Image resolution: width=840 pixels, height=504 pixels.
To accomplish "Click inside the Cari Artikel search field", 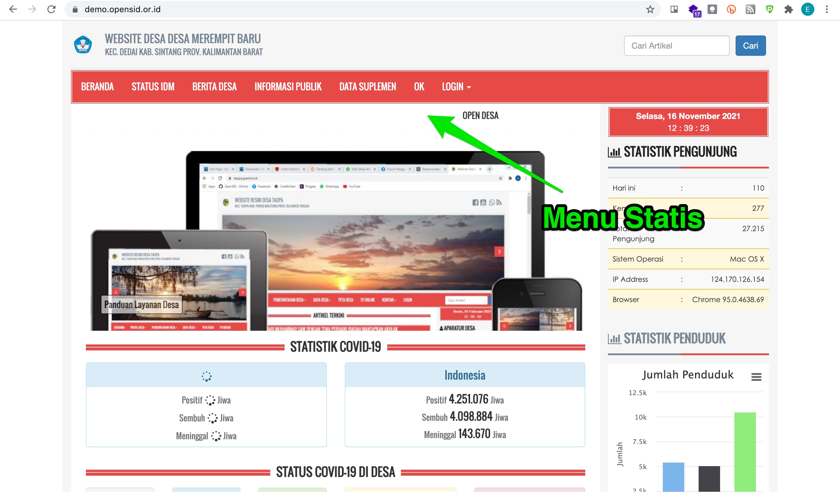I will coord(676,46).
